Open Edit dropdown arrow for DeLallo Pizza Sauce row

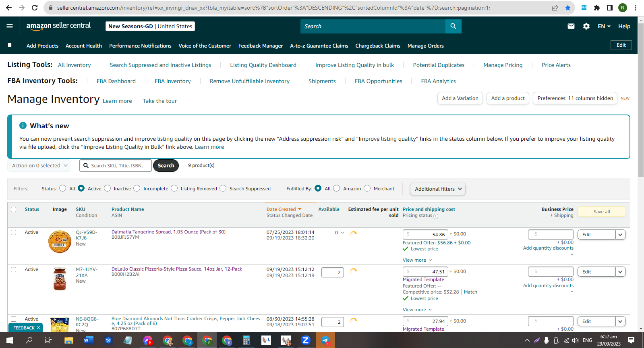(621, 272)
